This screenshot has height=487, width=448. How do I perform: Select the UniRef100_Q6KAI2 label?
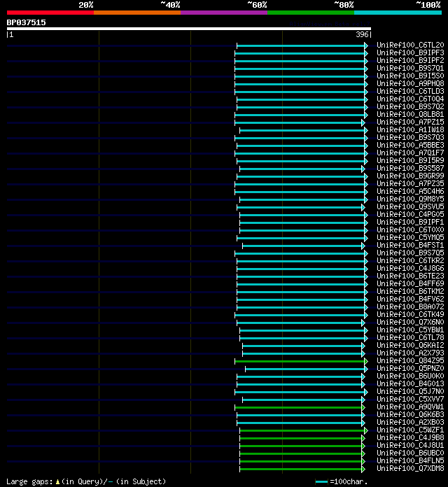click(410, 346)
